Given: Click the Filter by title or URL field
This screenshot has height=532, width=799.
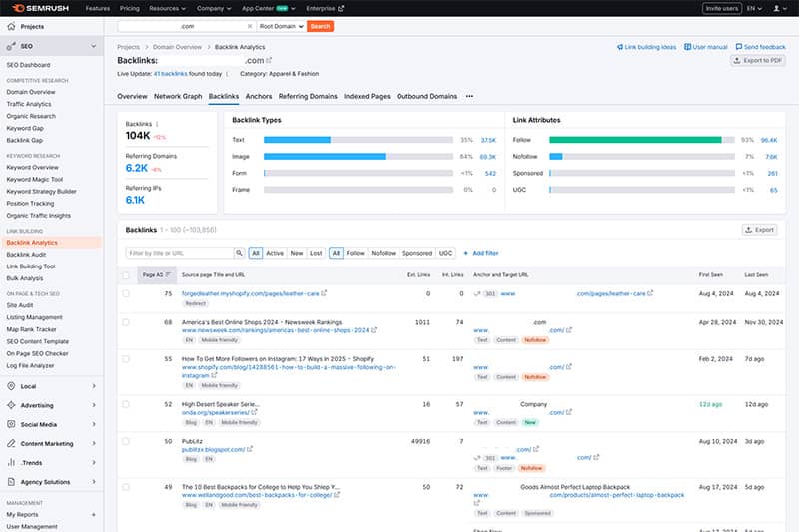Looking at the screenshot, I should pyautogui.click(x=180, y=253).
